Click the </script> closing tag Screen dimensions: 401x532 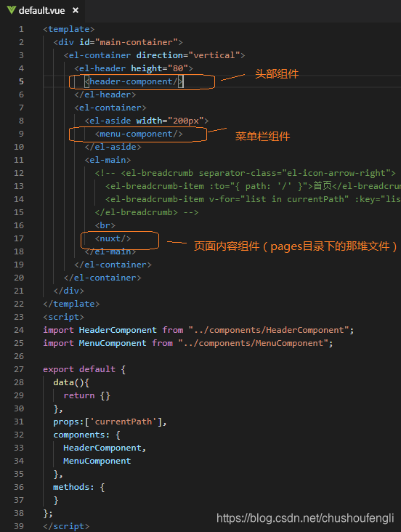tap(66, 526)
